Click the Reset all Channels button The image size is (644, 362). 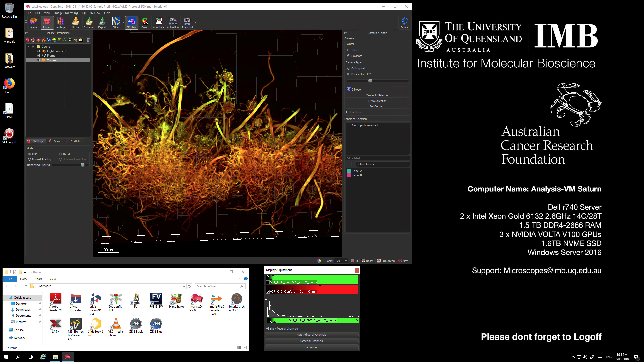click(312, 341)
